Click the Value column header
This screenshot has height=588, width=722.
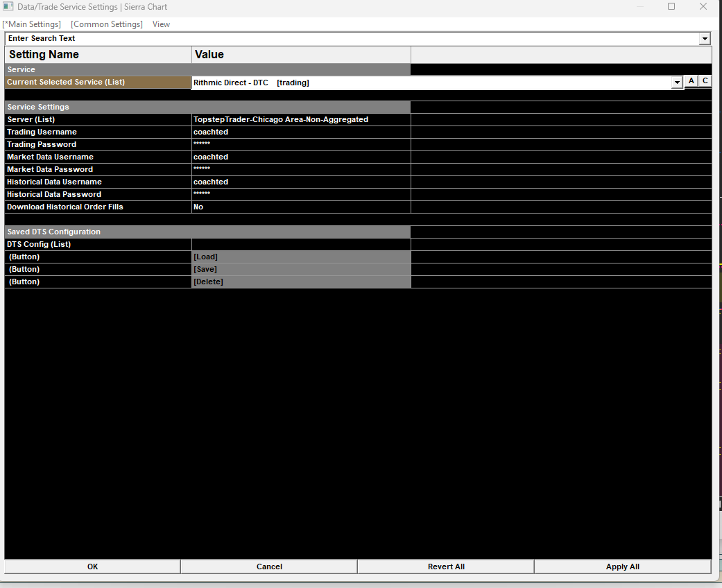pos(301,54)
